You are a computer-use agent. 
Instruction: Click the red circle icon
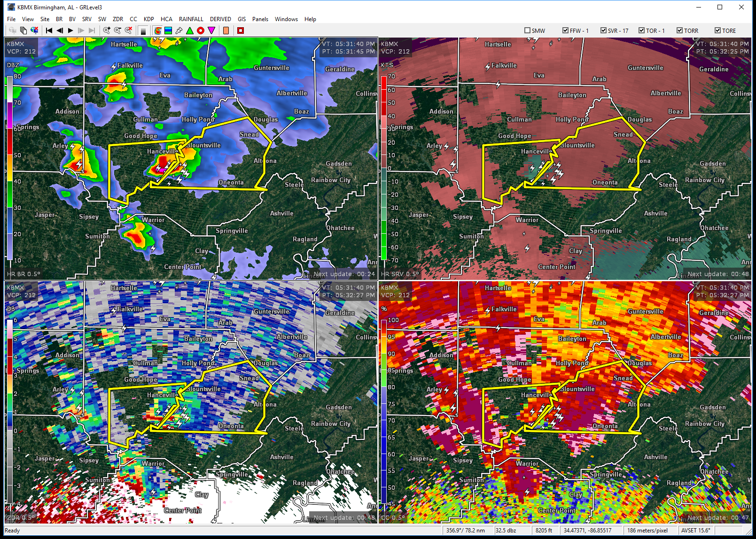coord(201,31)
